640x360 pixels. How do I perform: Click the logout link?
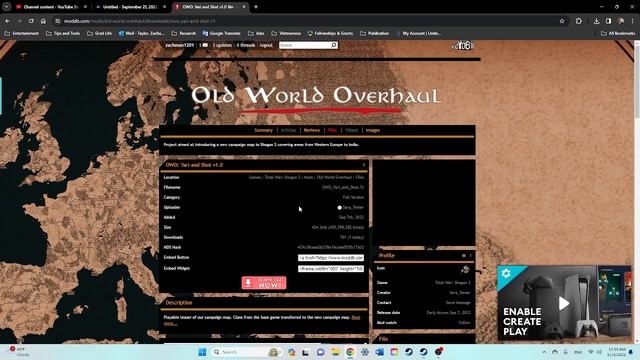tap(266, 45)
